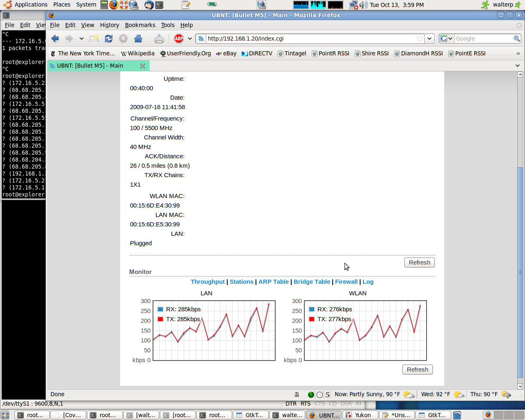Launch the calculator from the top panel
Viewport: 525px width, 420px height.
(104, 5)
